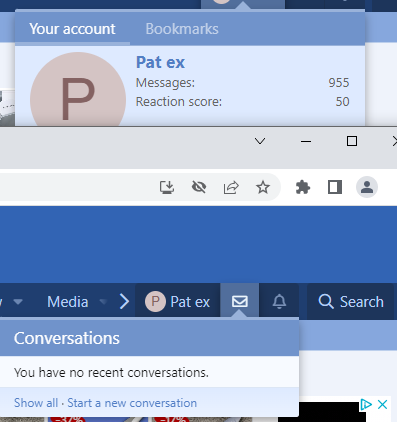Open the conversations envelope icon
The width and height of the screenshot is (397, 422).
point(239,301)
